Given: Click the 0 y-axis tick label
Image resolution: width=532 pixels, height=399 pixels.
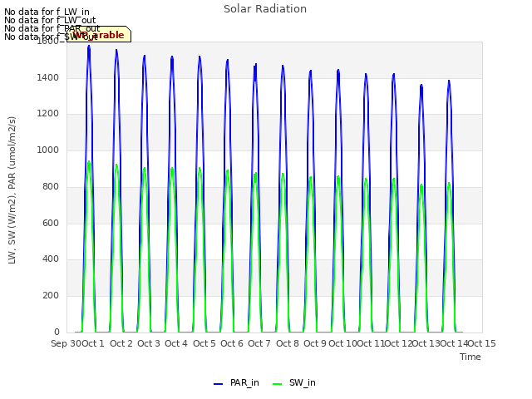Looking at the screenshot, I should click(x=57, y=332).
